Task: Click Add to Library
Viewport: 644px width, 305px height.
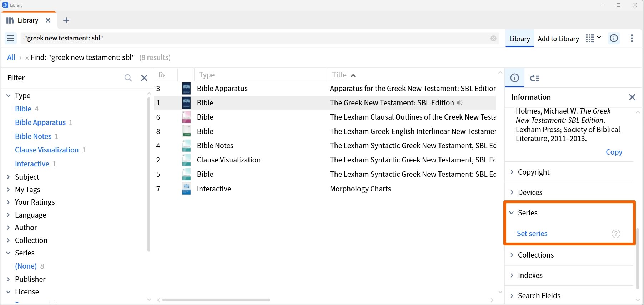Action: 558,39
